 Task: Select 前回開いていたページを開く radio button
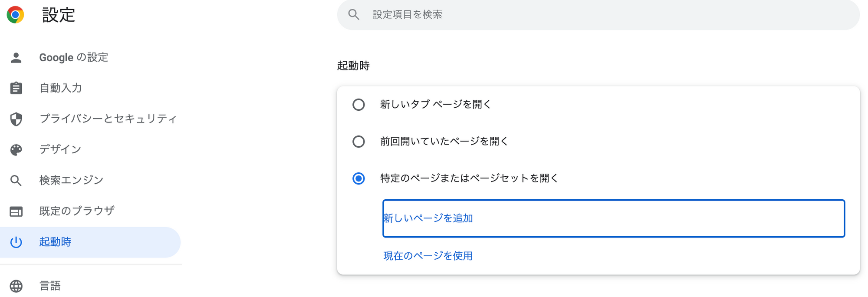coord(358,142)
